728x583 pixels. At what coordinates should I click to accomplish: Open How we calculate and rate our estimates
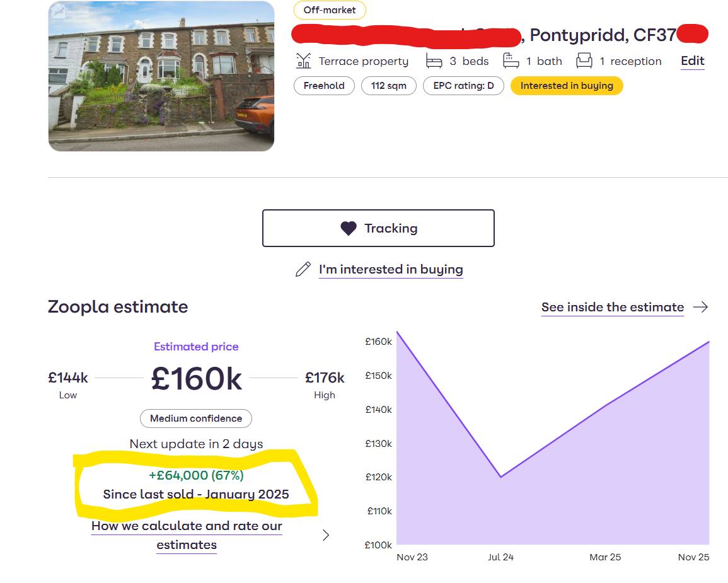click(x=187, y=535)
